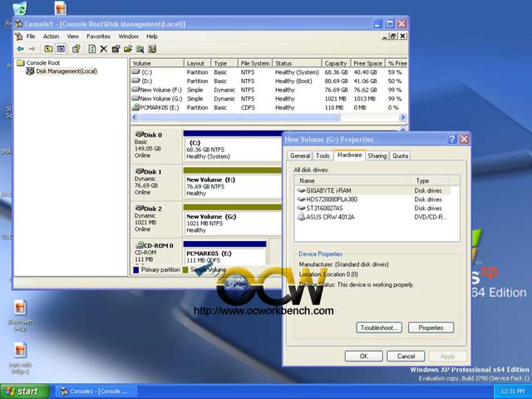
Task: Click the Name column header in drives list
Action: click(352, 181)
